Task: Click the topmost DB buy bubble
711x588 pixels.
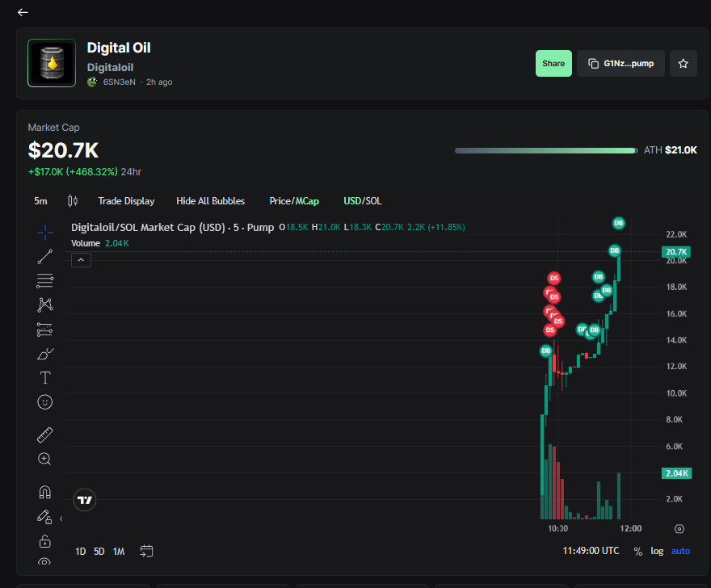Action: click(x=619, y=223)
